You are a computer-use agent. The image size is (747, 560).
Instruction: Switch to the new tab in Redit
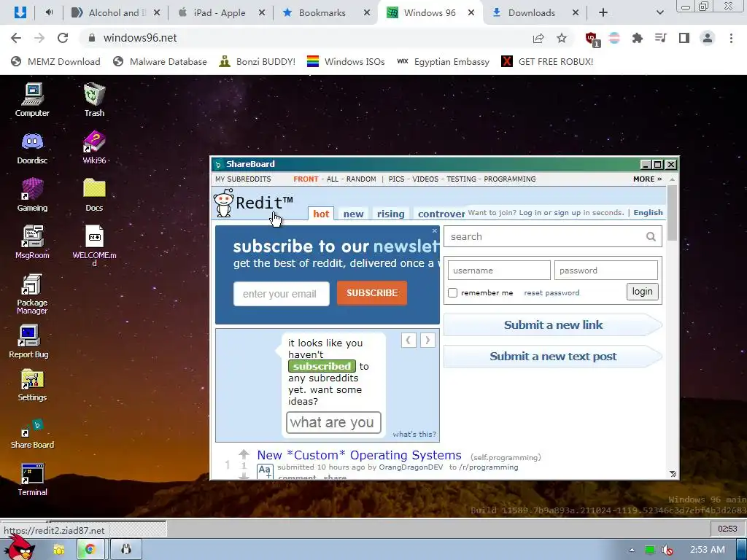pos(354,214)
